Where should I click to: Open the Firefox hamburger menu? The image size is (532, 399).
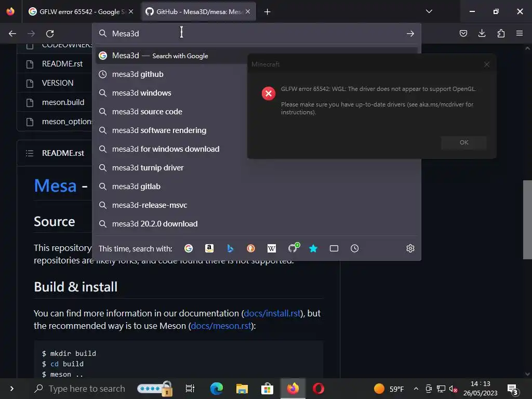point(520,33)
